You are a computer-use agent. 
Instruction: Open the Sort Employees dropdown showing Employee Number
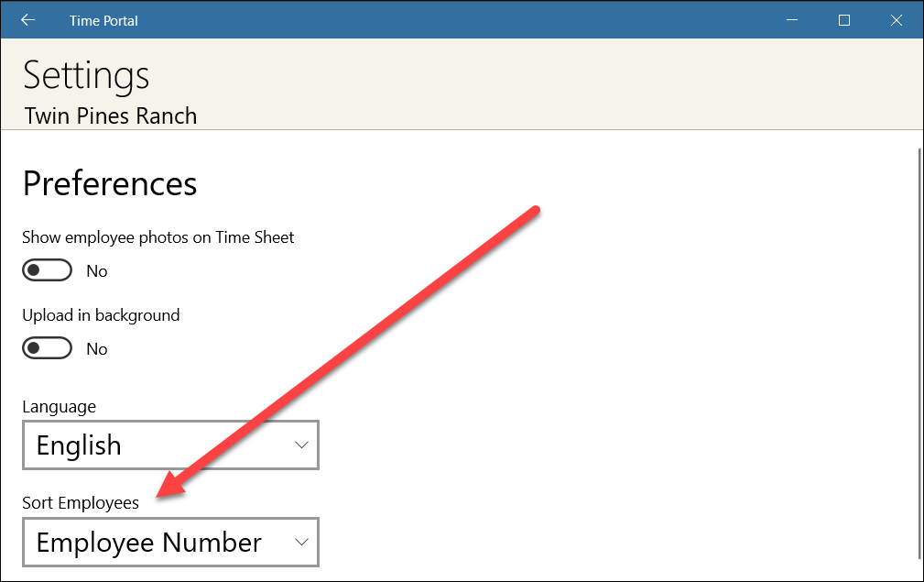click(171, 543)
